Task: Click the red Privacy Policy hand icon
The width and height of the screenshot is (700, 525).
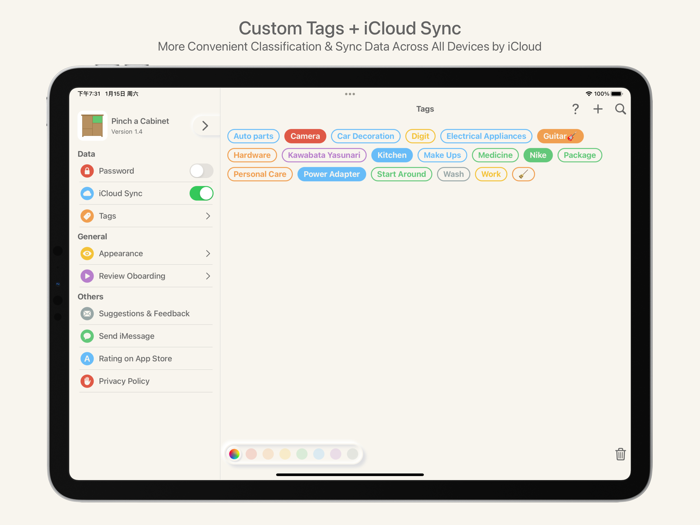Action: tap(87, 381)
